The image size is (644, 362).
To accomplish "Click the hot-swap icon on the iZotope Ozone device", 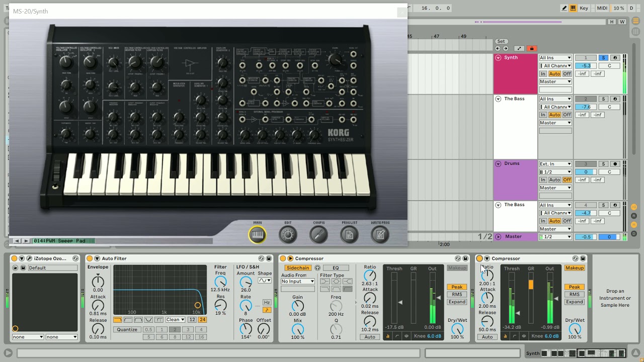I will click(75, 258).
